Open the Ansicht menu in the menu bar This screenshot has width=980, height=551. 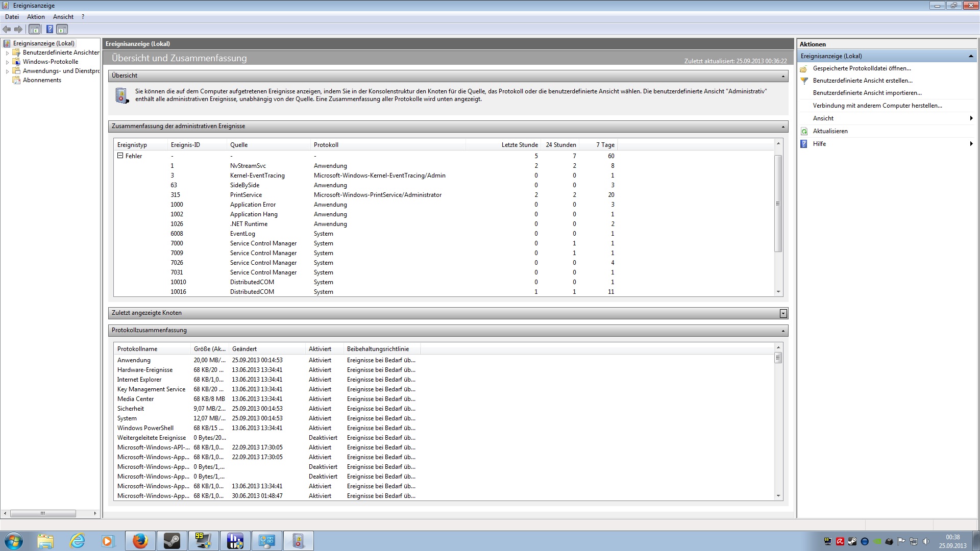[63, 17]
